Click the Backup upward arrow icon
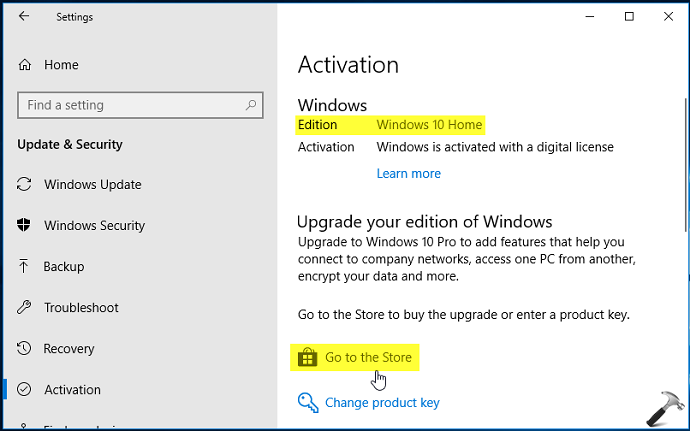This screenshot has width=690, height=431. coord(23,266)
